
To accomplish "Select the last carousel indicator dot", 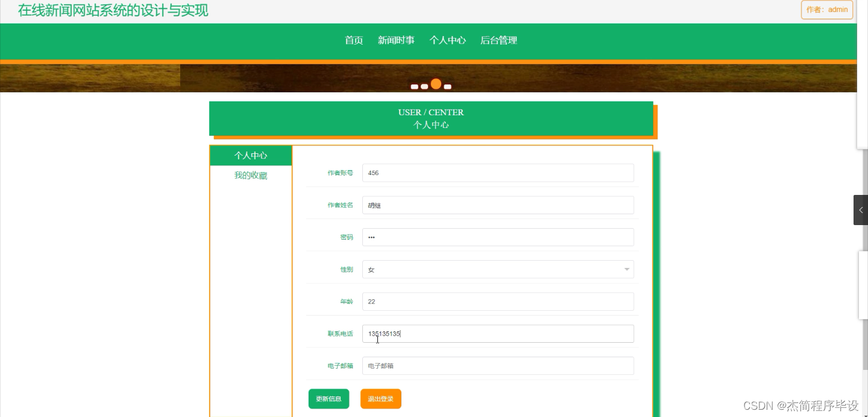I will tap(447, 86).
